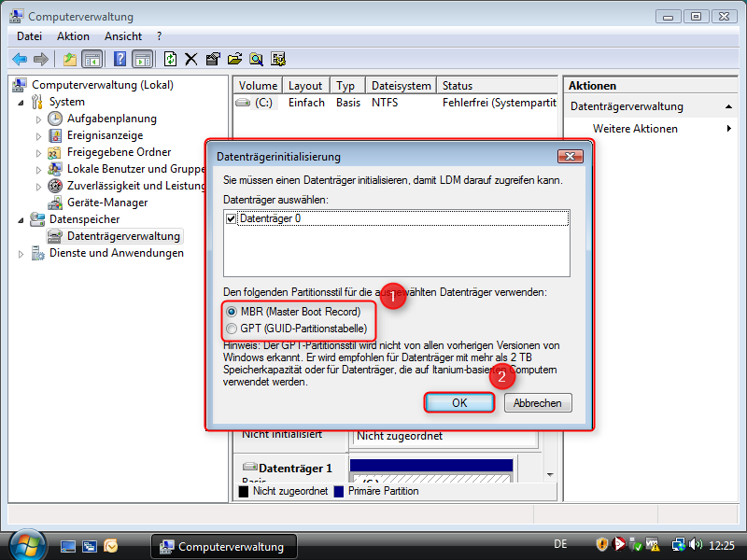The width and height of the screenshot is (747, 560).
Task: Click Show Desktop quick launch icon
Action: point(67,546)
